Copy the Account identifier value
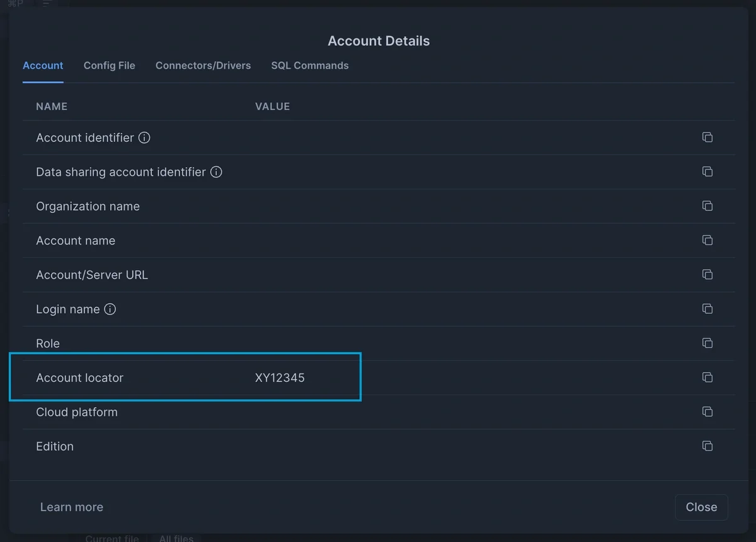Image resolution: width=756 pixels, height=542 pixels. (707, 137)
